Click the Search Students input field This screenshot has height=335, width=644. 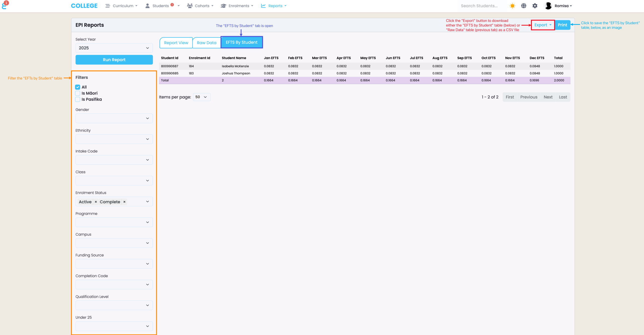479,6
